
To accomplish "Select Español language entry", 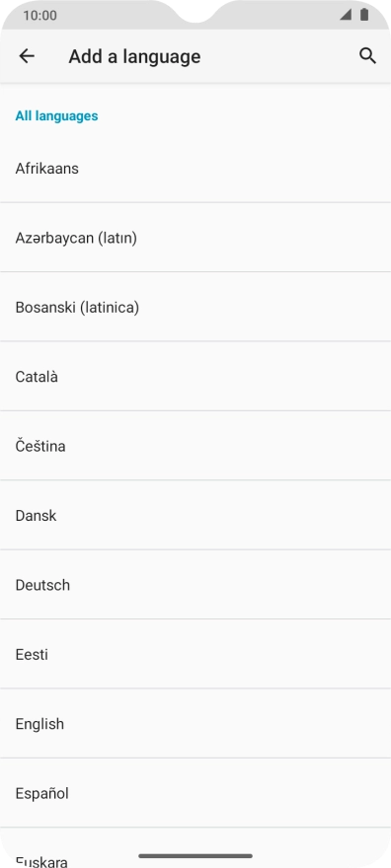I will click(x=195, y=793).
